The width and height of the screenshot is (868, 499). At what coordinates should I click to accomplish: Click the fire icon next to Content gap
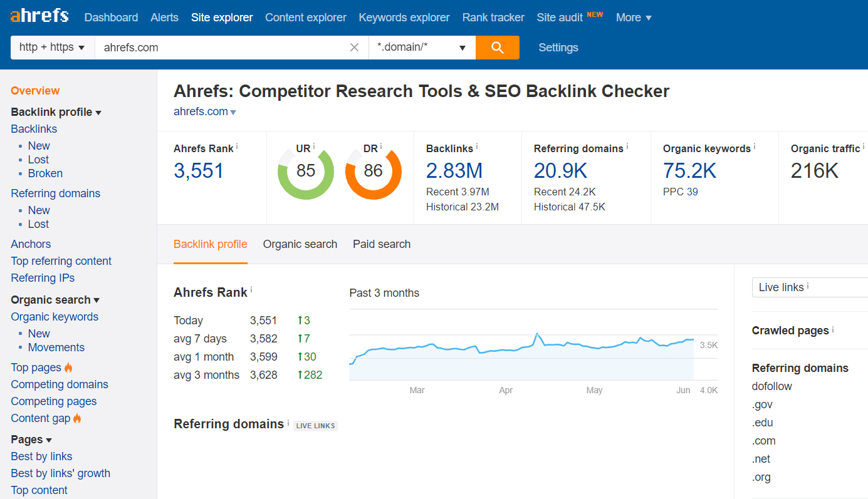click(77, 418)
